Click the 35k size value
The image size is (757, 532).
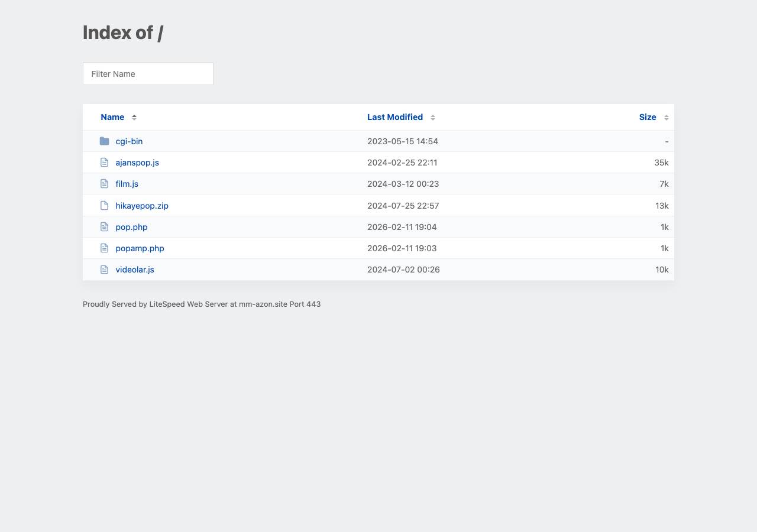[661, 163]
